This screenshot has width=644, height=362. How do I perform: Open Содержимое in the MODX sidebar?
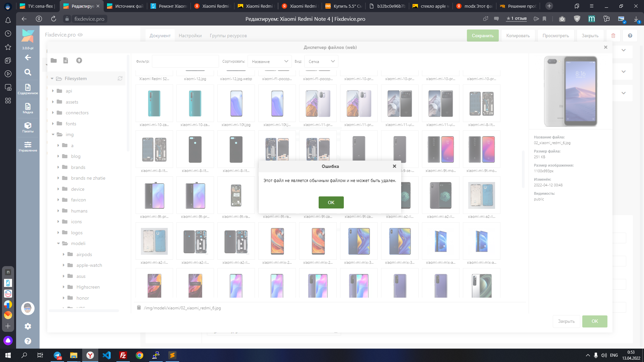[28, 89]
